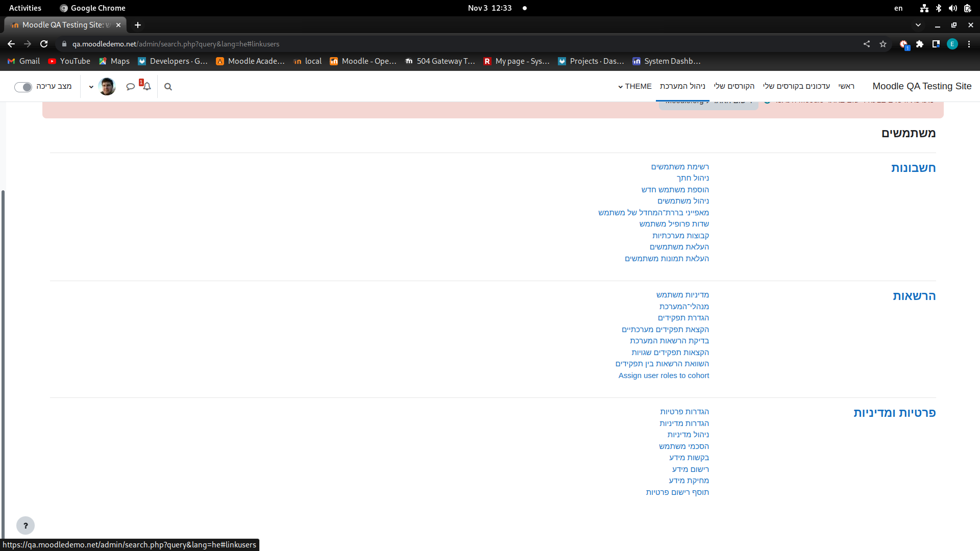The height and width of the screenshot is (551, 980).
Task: Open הוספת משתמש חדש link
Action: pos(675,190)
